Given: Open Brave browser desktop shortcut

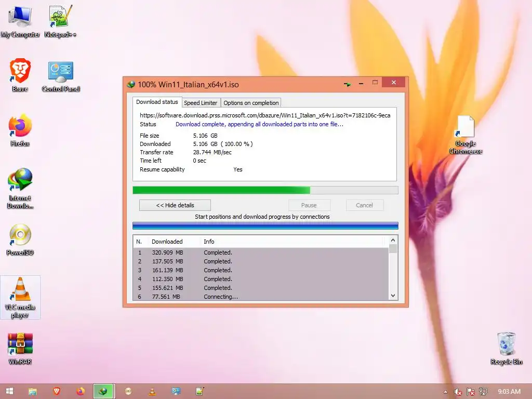Looking at the screenshot, I should (20, 75).
